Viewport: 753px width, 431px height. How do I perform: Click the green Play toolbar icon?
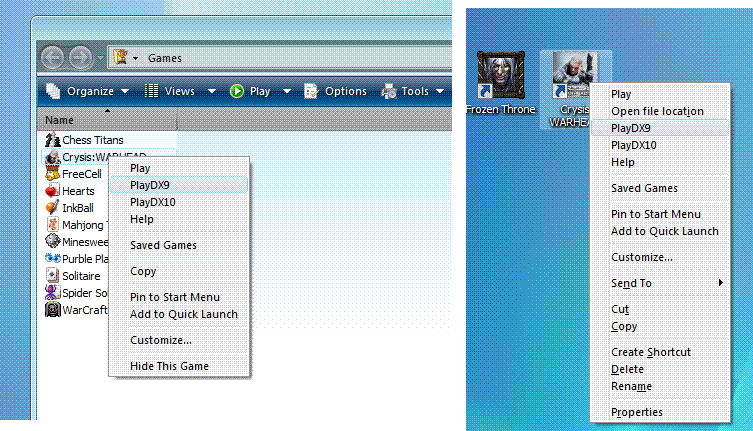click(237, 91)
